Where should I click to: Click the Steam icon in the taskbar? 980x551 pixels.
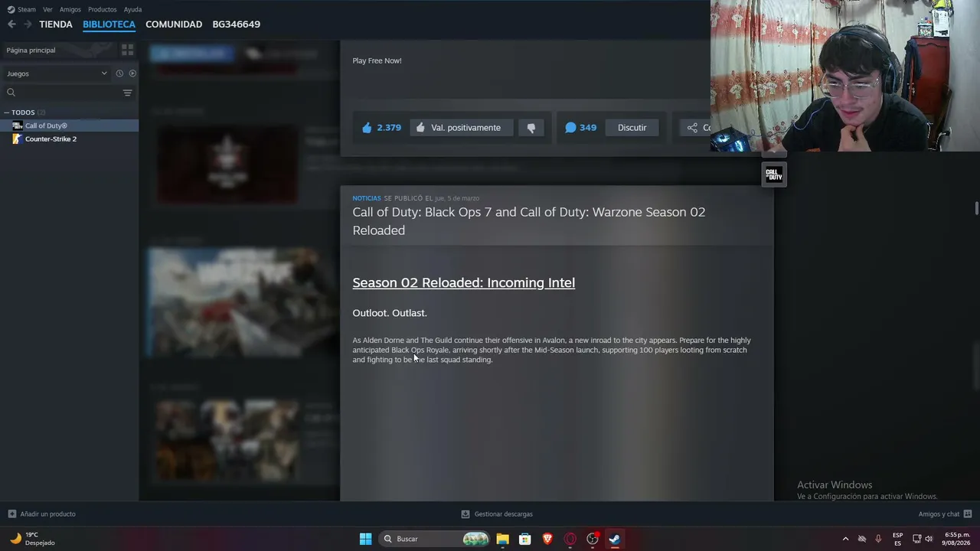click(614, 539)
